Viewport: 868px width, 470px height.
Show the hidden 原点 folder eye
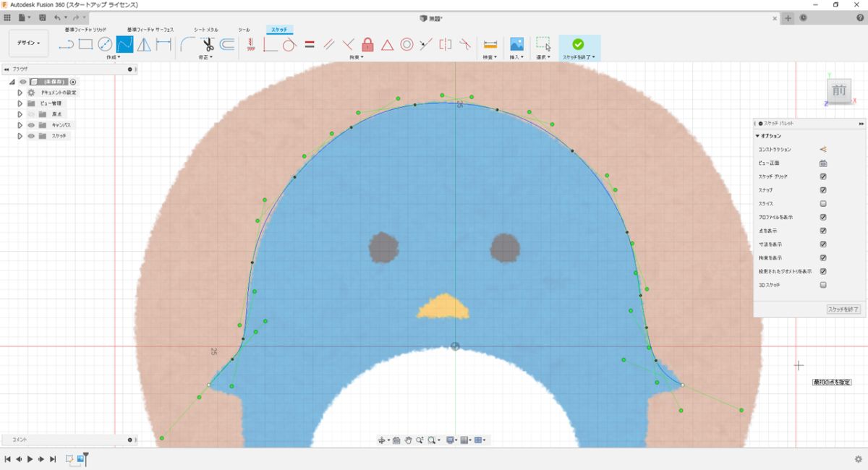(x=31, y=114)
